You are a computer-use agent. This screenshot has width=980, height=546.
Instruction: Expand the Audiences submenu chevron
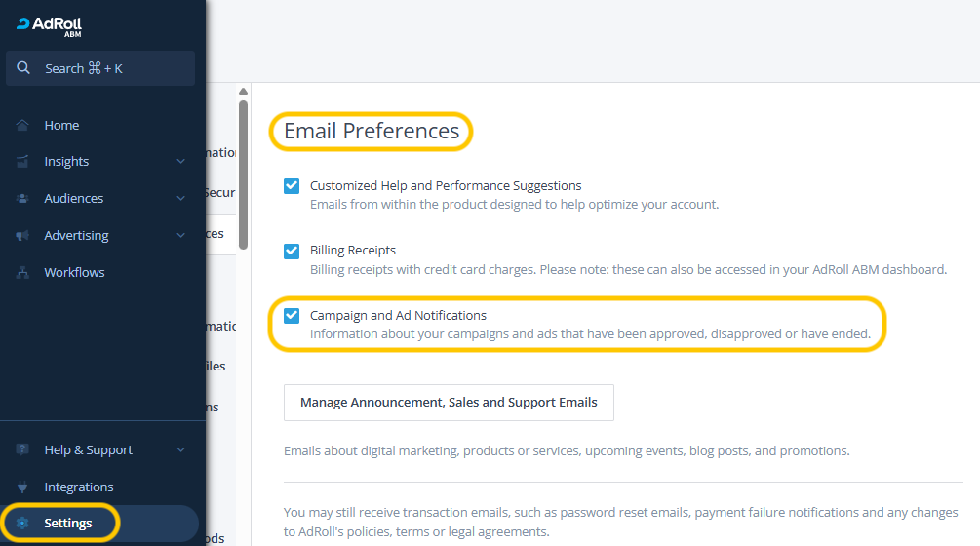tap(180, 199)
